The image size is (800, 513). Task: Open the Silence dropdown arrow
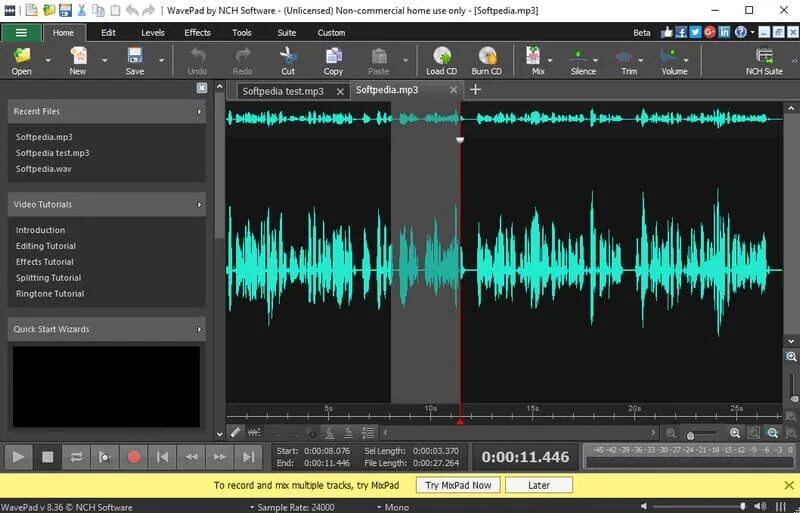point(595,60)
